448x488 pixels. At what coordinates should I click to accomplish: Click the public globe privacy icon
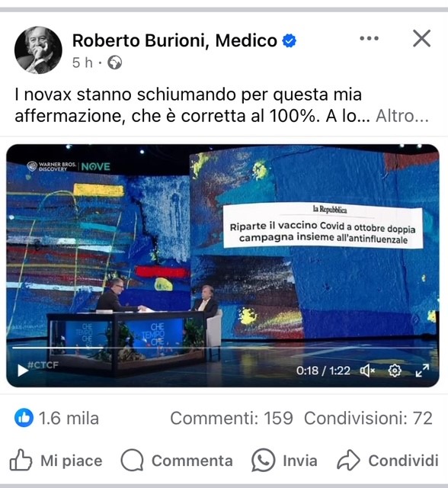[115, 63]
